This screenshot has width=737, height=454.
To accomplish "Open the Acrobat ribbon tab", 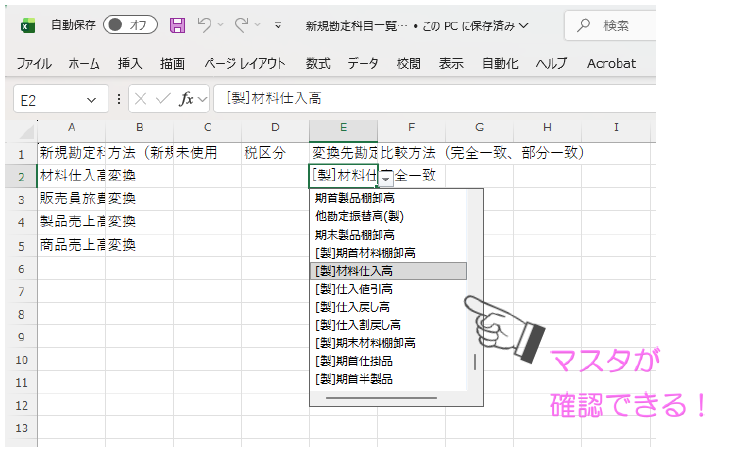I will tap(611, 63).
